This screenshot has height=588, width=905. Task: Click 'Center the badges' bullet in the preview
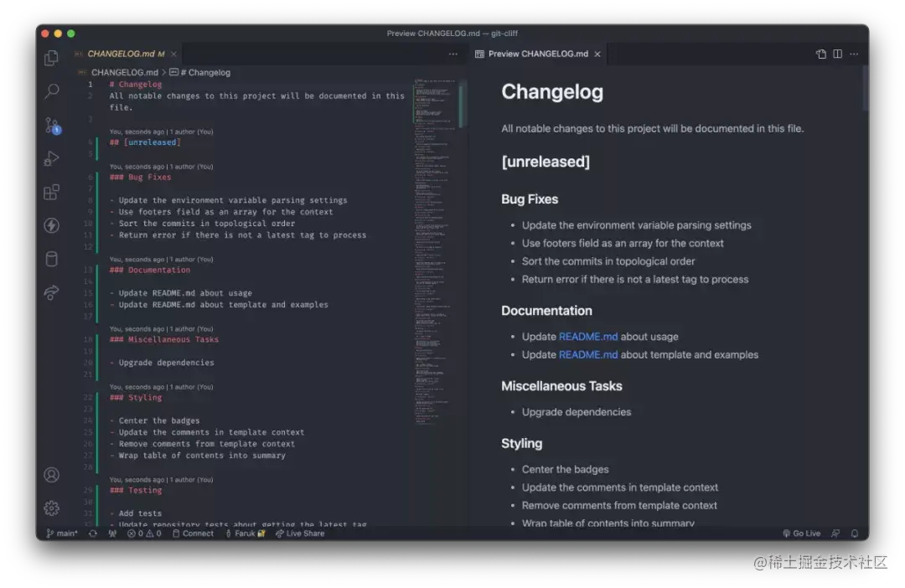click(x=565, y=469)
